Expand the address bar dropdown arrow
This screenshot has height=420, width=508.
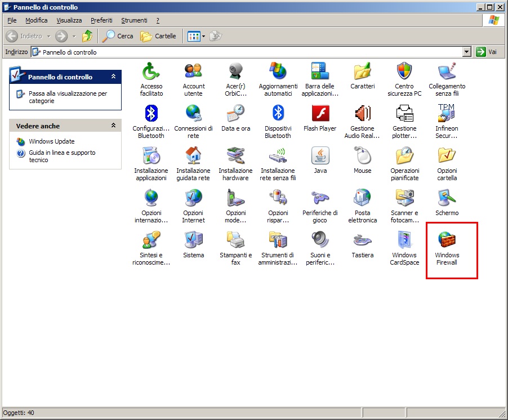[466, 52]
